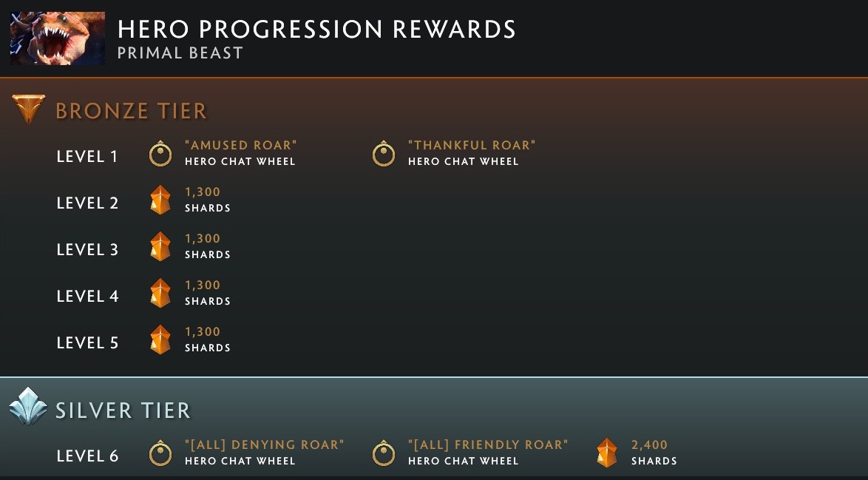Click the 1,300 Shards text at Level 2
This screenshot has width=868, height=480.
click(203, 199)
